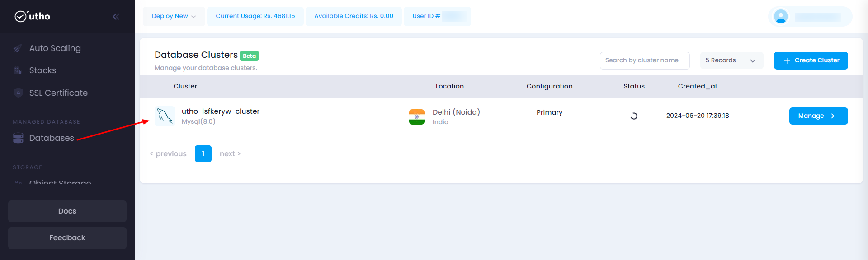
Task: Click the loading status spinner
Action: tap(634, 116)
